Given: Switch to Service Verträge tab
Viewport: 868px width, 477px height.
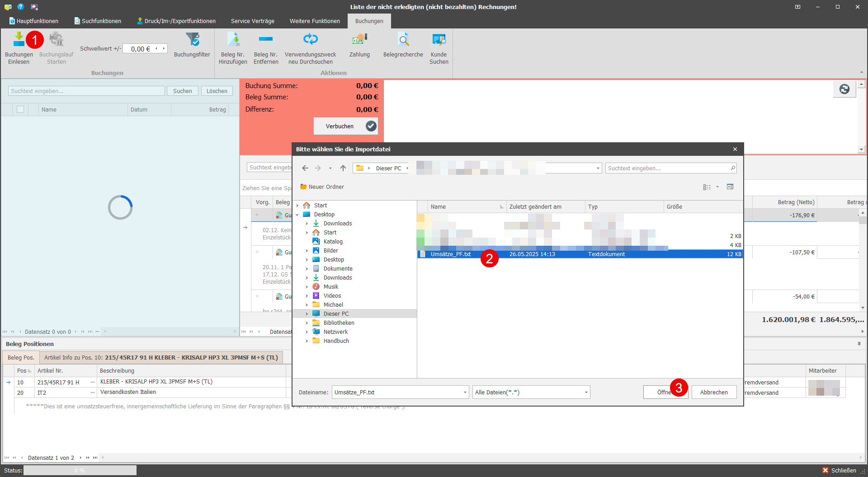Looking at the screenshot, I should click(253, 21).
